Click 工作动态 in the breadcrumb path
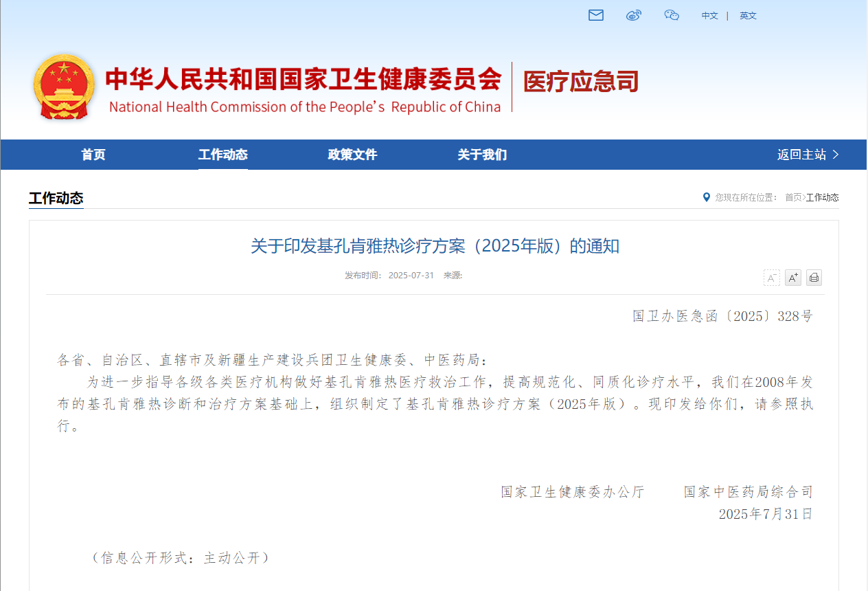This screenshot has height=591, width=868. click(x=823, y=197)
